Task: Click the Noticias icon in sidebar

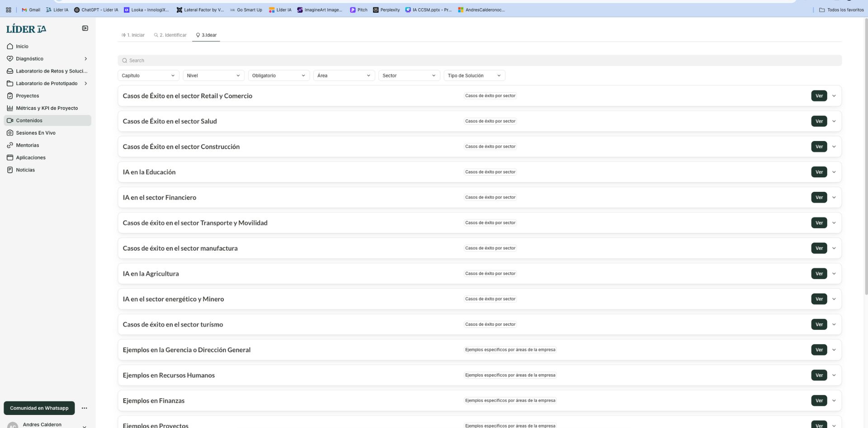Action: pyautogui.click(x=10, y=170)
